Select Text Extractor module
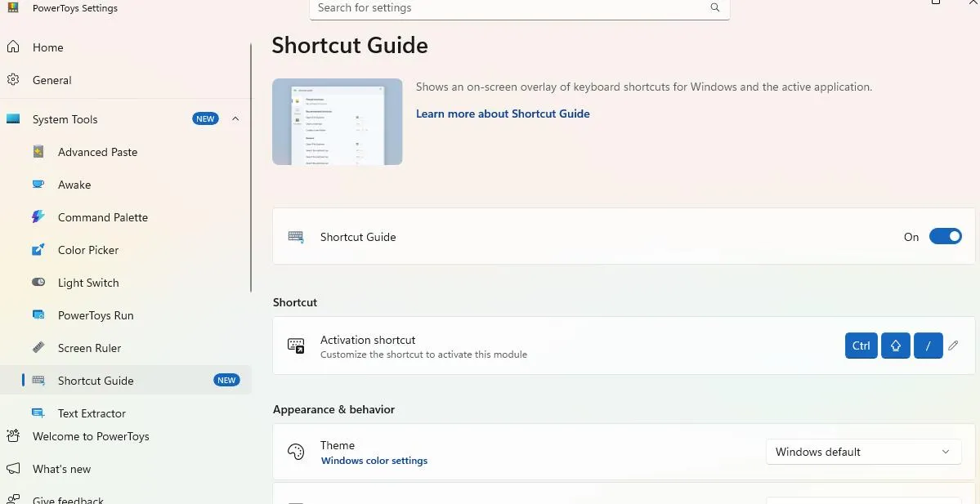The width and height of the screenshot is (980, 504). pyautogui.click(x=125, y=413)
